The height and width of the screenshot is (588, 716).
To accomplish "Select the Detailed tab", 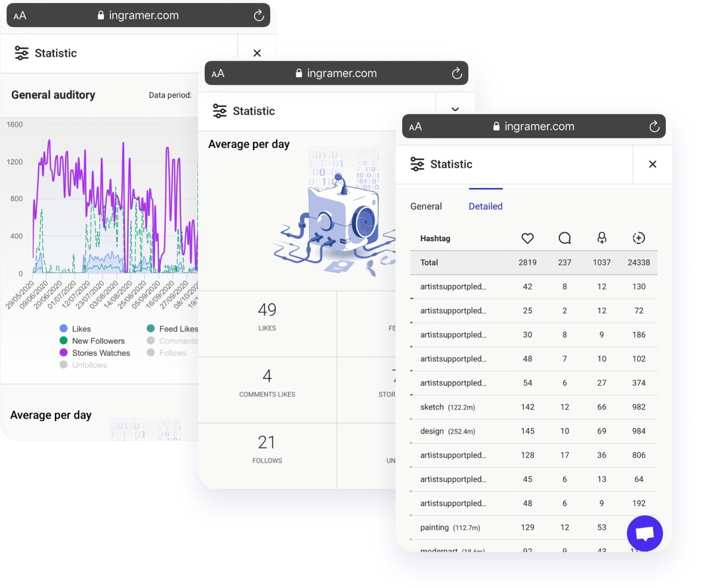I will (486, 206).
